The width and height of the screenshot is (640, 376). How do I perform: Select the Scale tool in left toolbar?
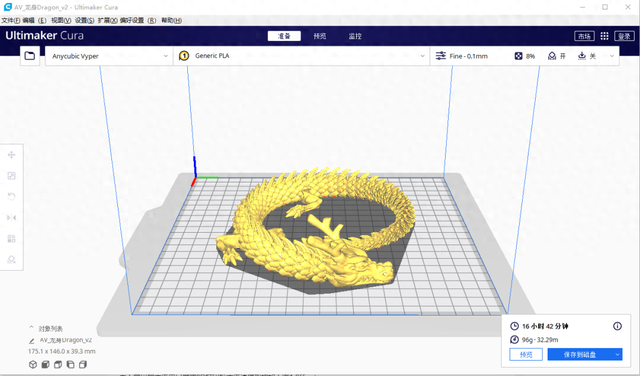(x=11, y=176)
